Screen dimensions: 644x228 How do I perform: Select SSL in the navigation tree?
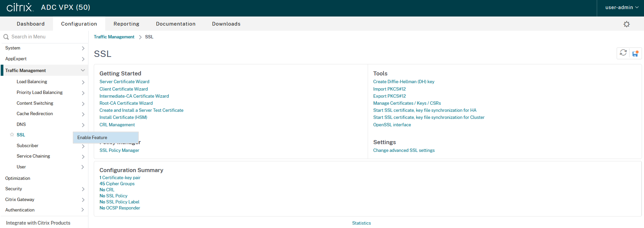pos(21,135)
